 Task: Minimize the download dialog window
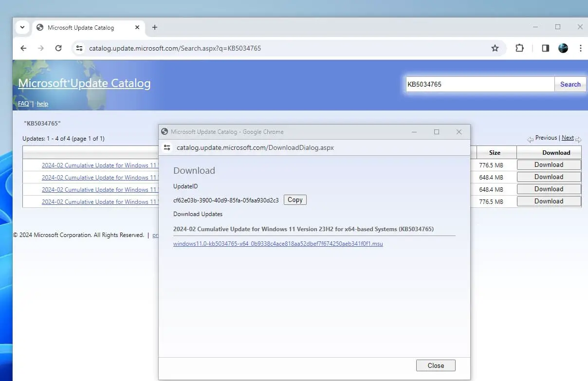click(414, 132)
